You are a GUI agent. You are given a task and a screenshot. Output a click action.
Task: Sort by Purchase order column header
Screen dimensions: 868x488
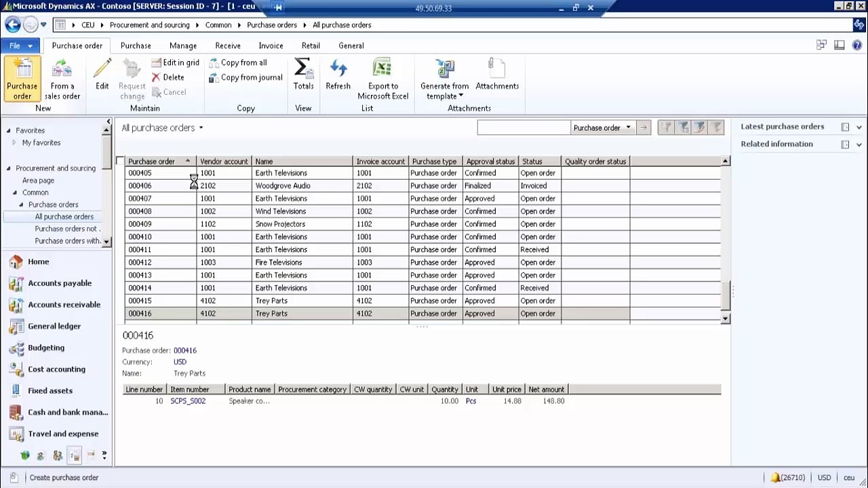click(161, 161)
